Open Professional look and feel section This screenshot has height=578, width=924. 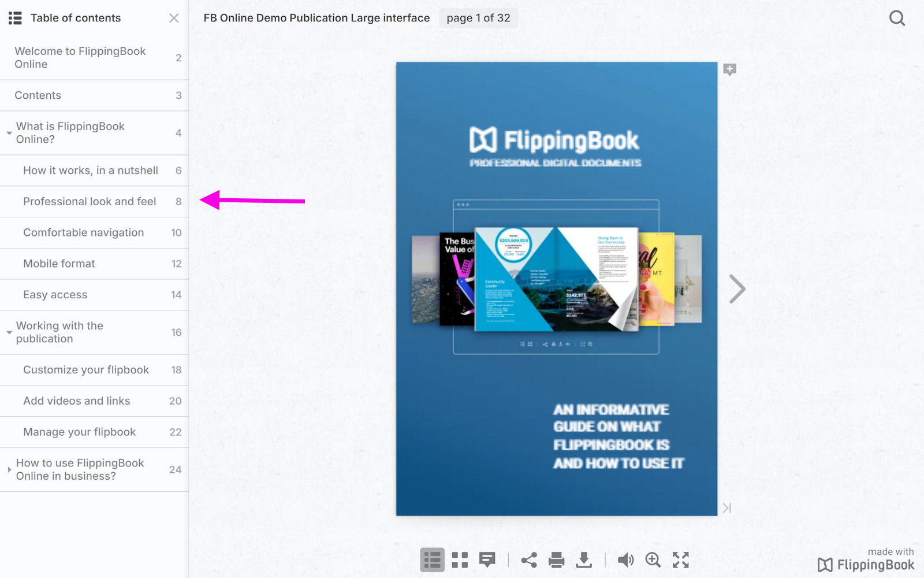tap(94, 202)
